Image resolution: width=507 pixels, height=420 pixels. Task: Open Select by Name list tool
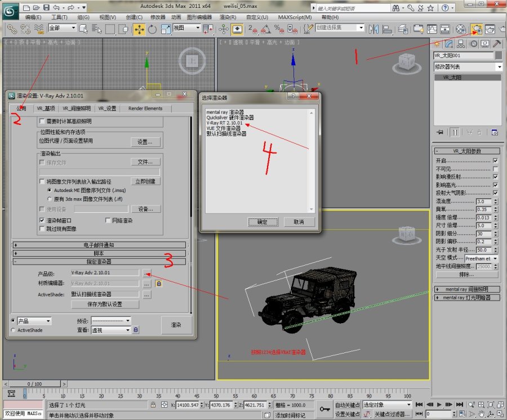[96, 29]
